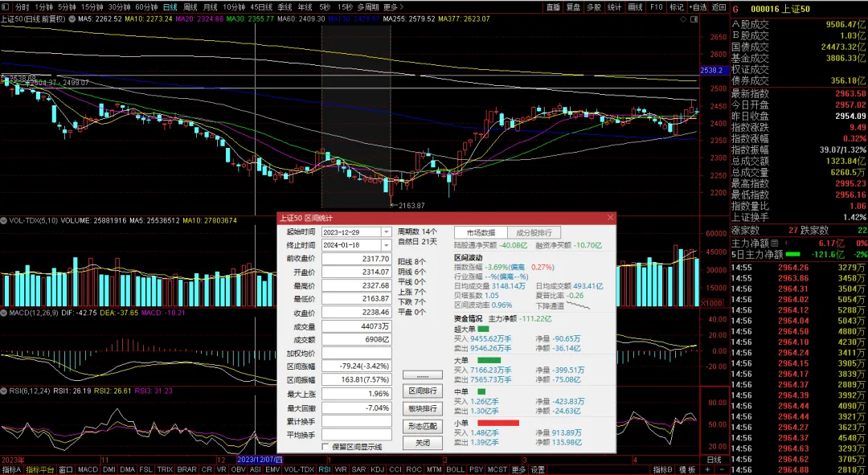
Task: Activate the 画线 drawing tool
Action: pos(635,7)
